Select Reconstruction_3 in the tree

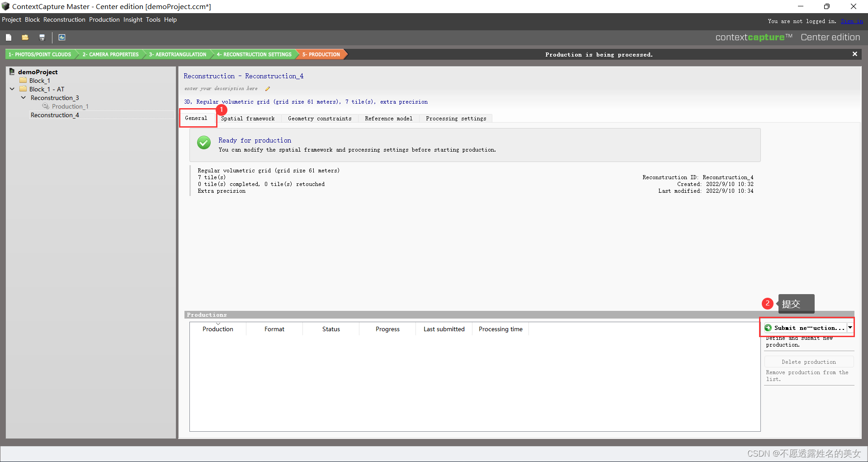pos(55,98)
